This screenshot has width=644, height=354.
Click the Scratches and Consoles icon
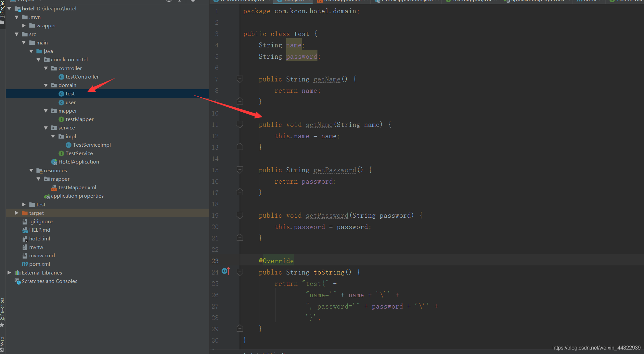17,281
